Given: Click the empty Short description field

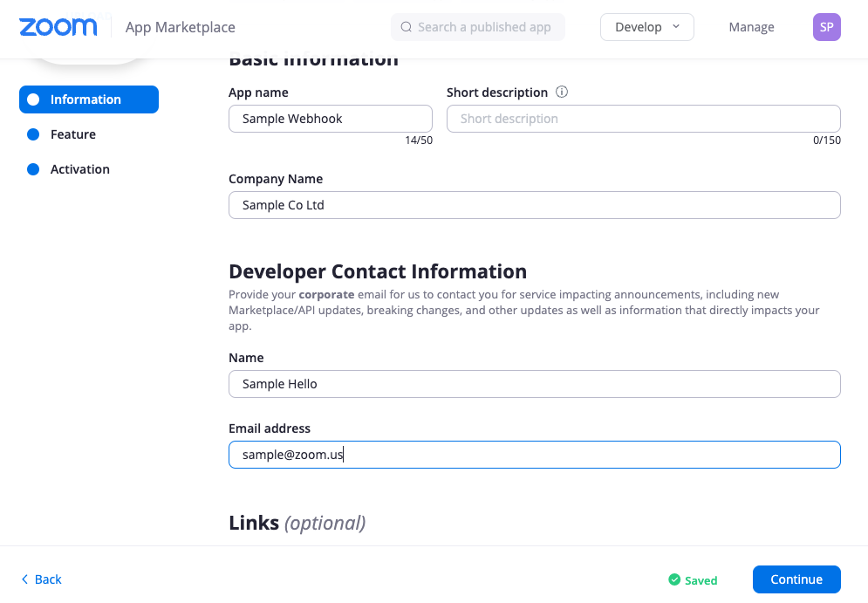Looking at the screenshot, I should (x=643, y=119).
